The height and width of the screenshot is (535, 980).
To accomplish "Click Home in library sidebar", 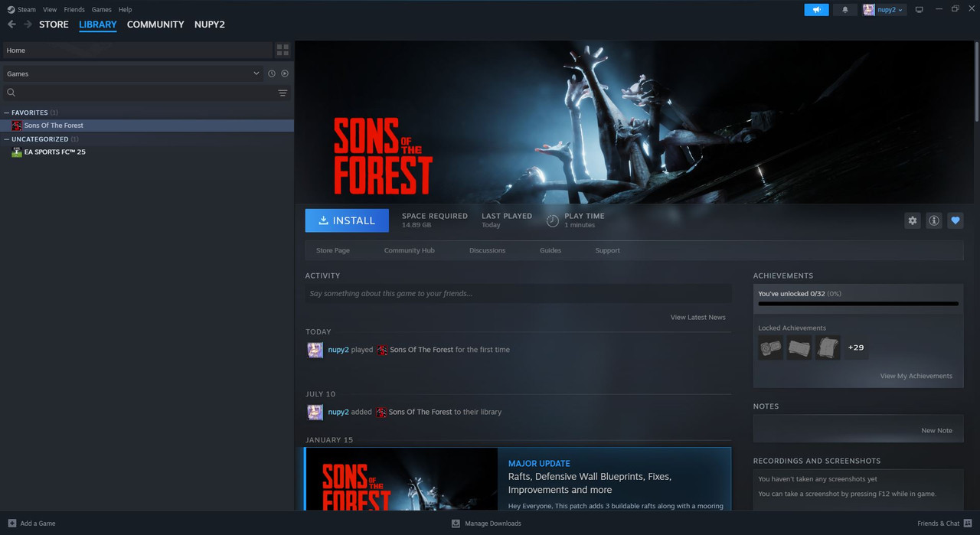I will point(137,51).
